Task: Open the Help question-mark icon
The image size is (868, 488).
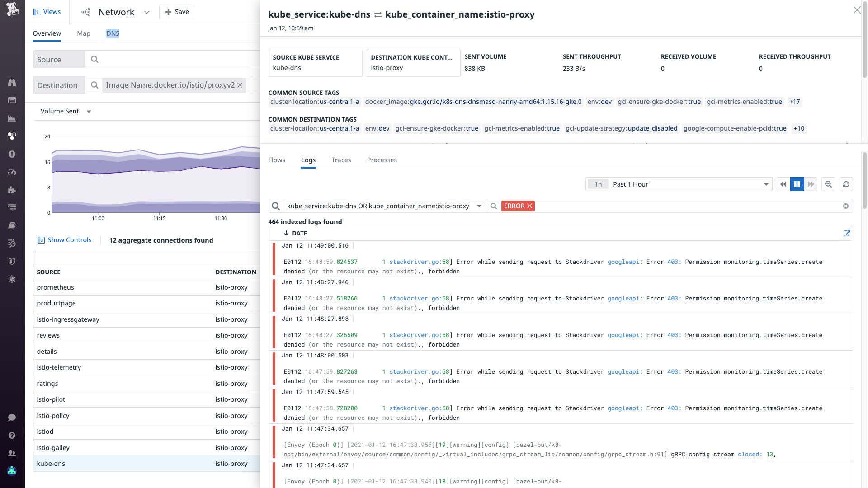Action: tap(12, 435)
